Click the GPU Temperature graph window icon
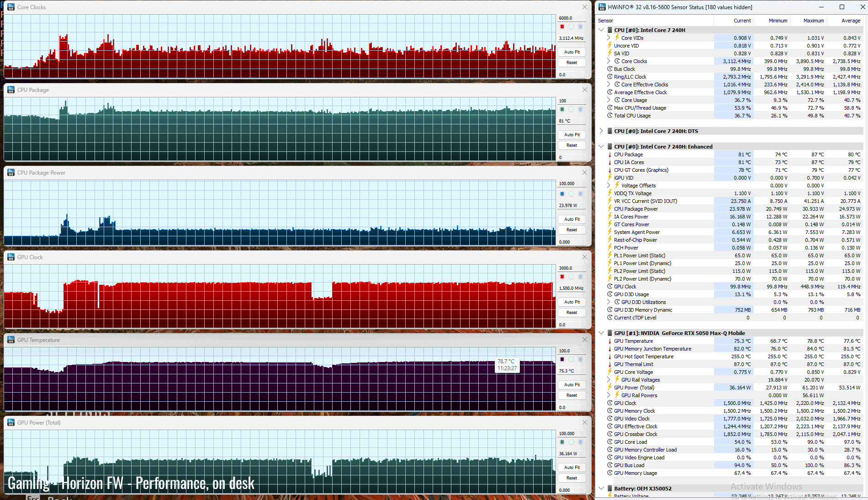The image size is (868, 500). click(x=11, y=340)
